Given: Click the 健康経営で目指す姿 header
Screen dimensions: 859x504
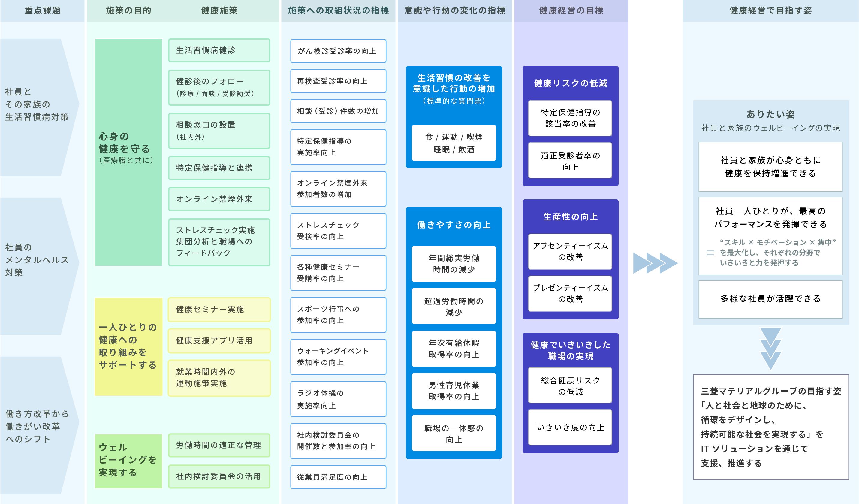Looking at the screenshot, I should pos(770,10).
